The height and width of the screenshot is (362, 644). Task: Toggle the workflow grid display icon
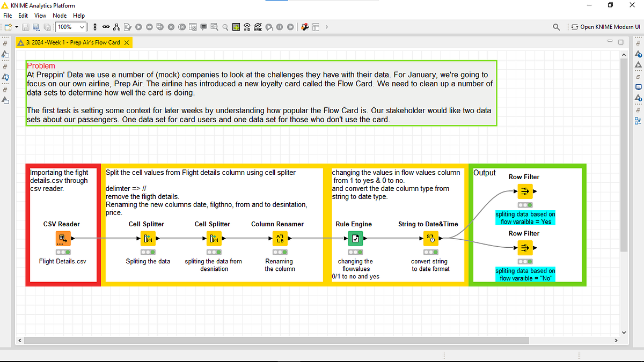tap(236, 27)
